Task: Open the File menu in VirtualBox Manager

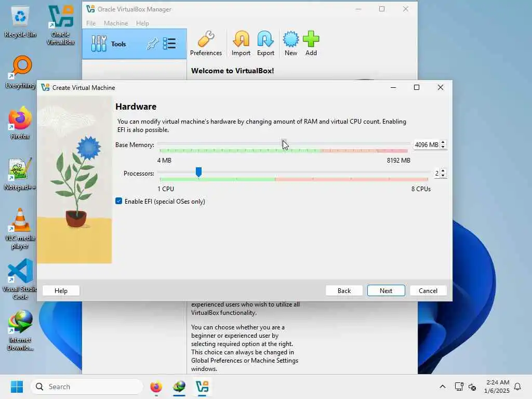Action: [91, 23]
